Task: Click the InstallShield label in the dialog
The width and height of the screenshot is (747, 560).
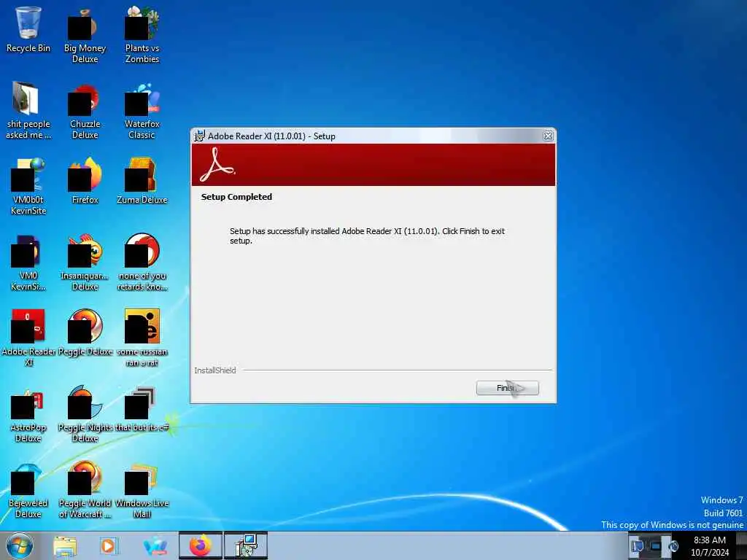Action: pyautogui.click(x=215, y=370)
